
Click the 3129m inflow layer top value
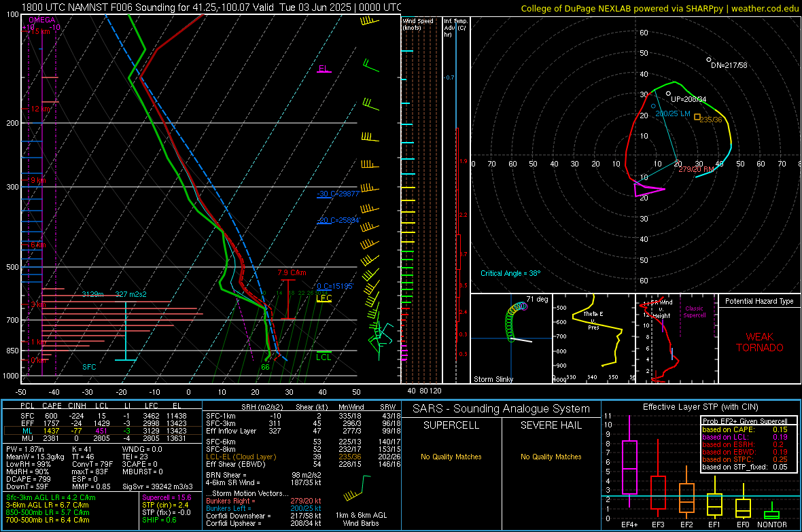pyautogui.click(x=92, y=294)
